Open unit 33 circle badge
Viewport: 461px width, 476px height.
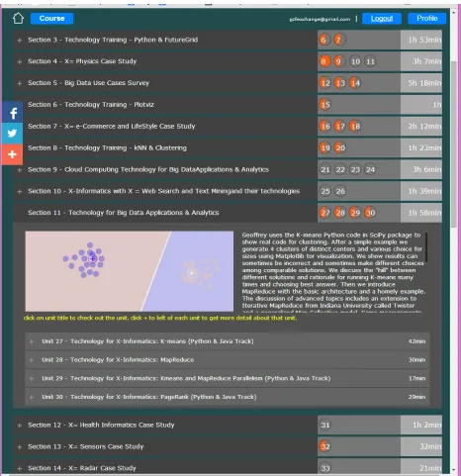pyautogui.click(x=325, y=468)
